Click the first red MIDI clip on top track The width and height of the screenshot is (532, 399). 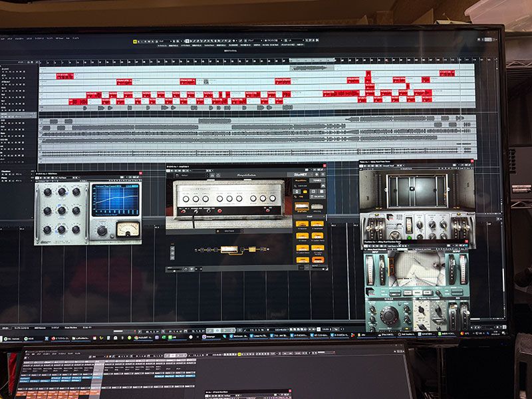(65, 76)
